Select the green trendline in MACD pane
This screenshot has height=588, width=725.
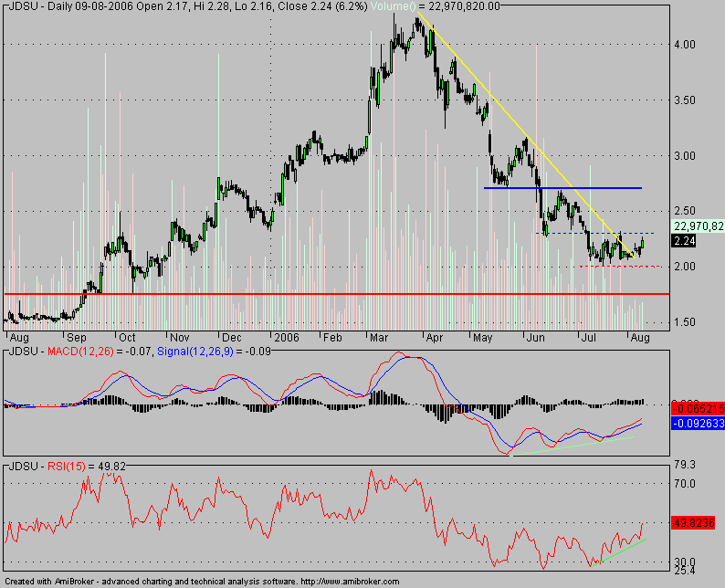point(572,446)
